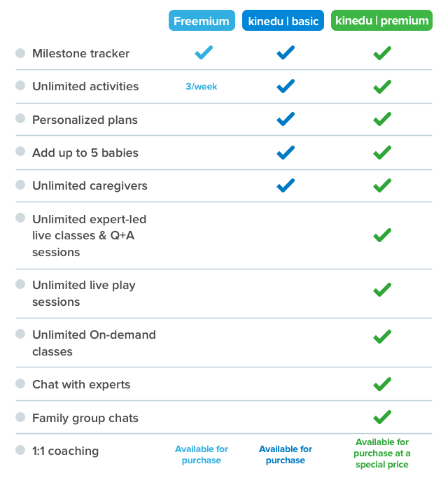The image size is (448, 485).
Task: Click the Milestone tracker feature label
Action: (x=80, y=53)
